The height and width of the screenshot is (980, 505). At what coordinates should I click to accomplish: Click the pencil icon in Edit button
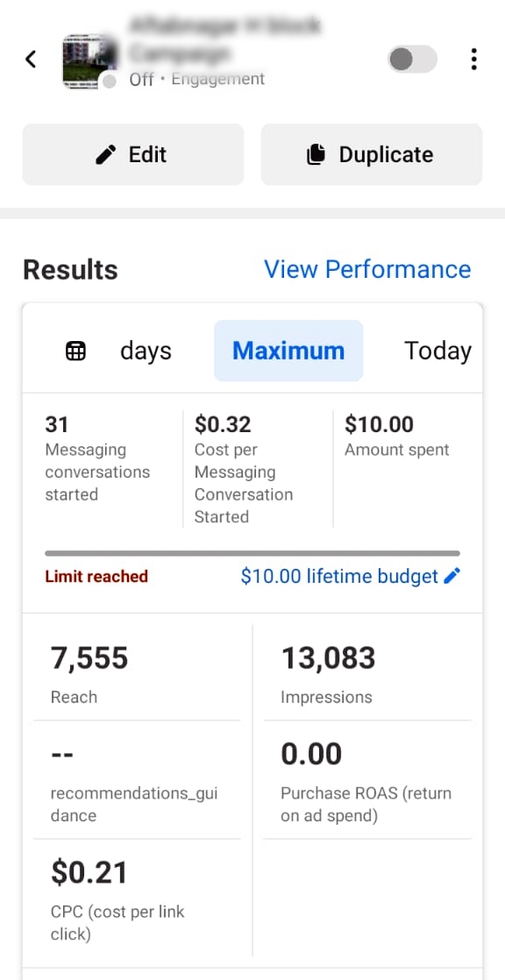(x=106, y=154)
